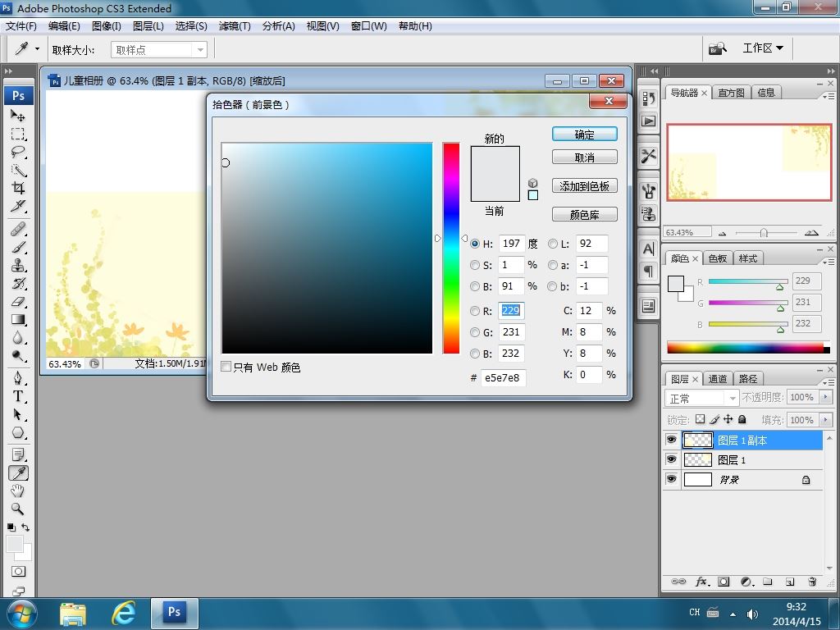Select the Healing Brush tool
Viewport: 840px width, 630px height.
(18, 230)
